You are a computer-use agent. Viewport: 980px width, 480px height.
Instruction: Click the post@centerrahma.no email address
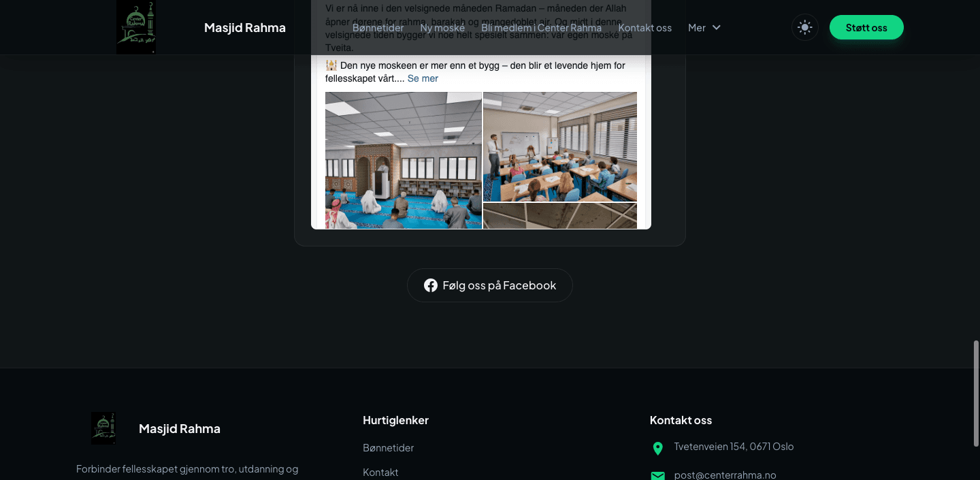(x=725, y=475)
